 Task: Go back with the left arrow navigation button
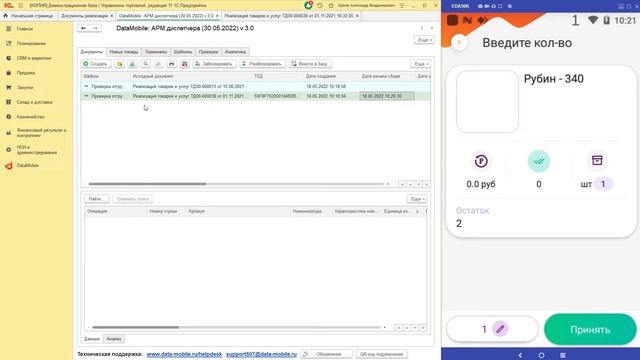pos(83,28)
